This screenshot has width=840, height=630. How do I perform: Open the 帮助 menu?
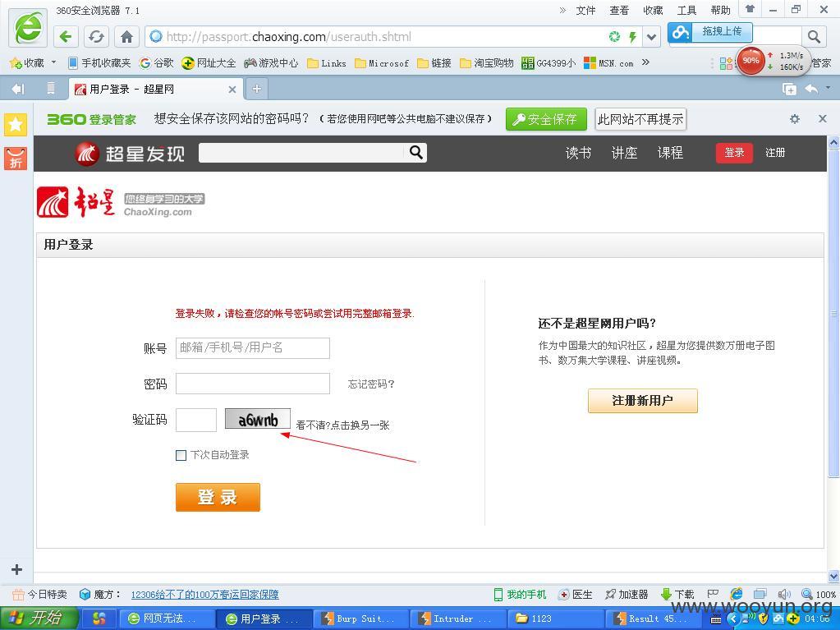[x=721, y=10]
